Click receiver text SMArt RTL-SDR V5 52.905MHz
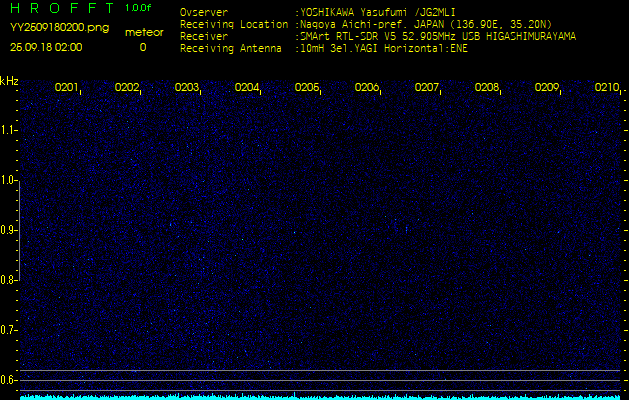The image size is (629, 400). (379, 37)
